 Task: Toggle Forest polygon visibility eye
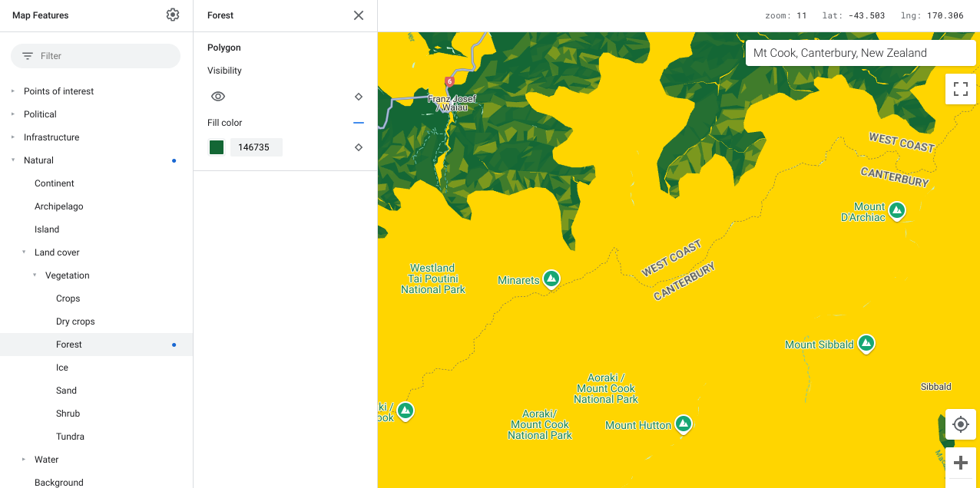pyautogui.click(x=218, y=97)
